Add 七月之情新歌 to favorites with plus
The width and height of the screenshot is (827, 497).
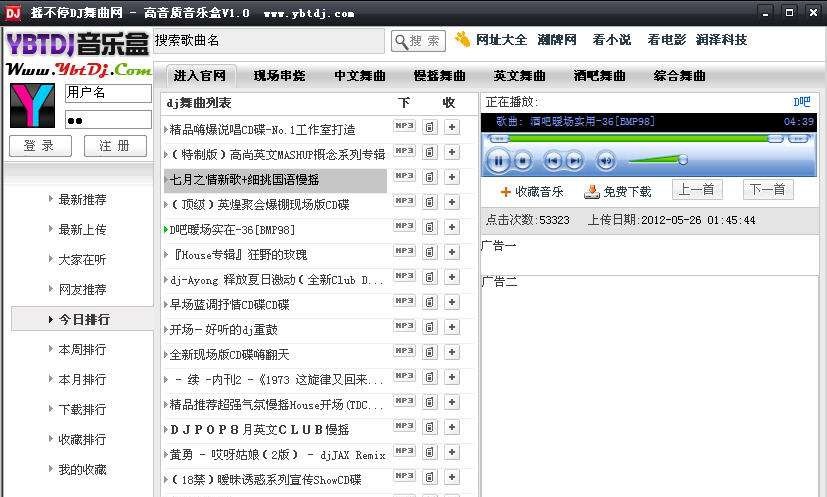pyautogui.click(x=452, y=177)
